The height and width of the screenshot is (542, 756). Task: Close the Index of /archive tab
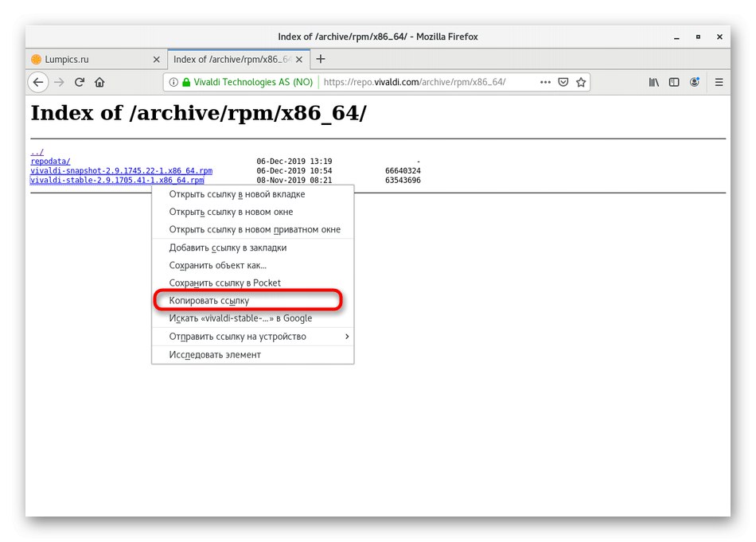coord(299,60)
